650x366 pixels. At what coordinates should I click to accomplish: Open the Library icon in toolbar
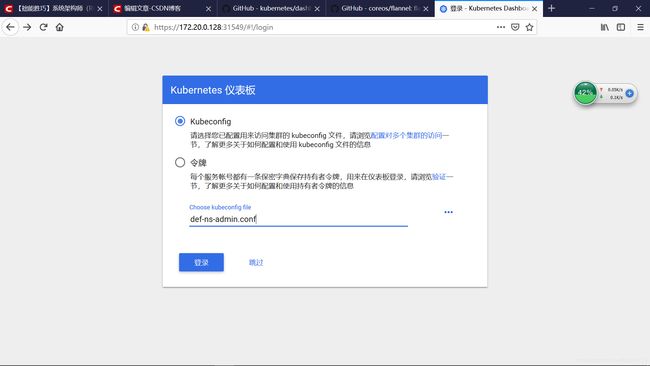tap(604, 27)
